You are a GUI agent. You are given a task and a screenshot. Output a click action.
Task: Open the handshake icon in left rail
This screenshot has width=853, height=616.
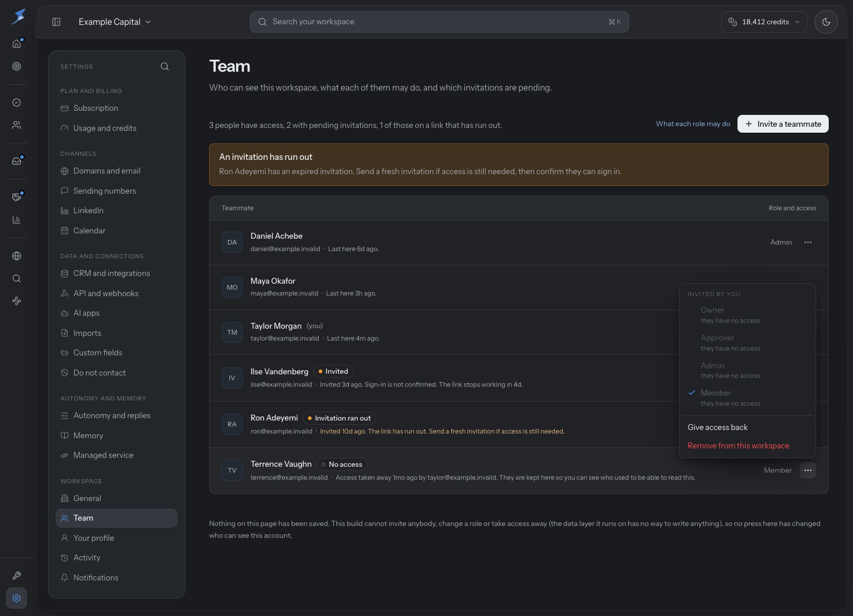tap(17, 197)
